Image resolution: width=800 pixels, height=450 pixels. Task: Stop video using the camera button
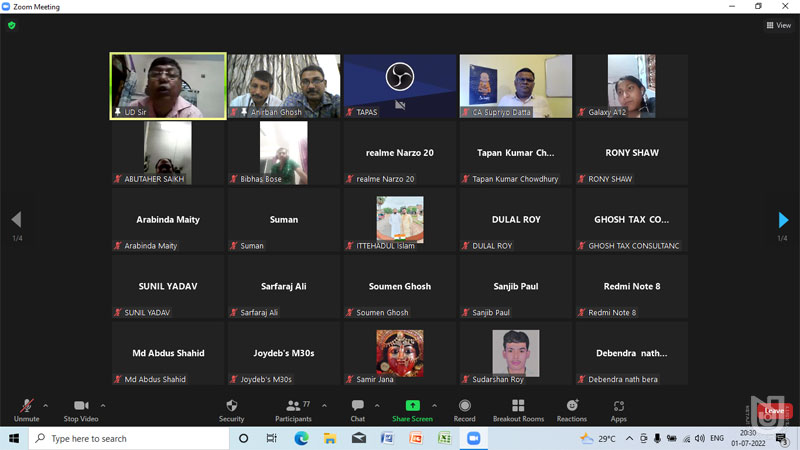(x=81, y=408)
